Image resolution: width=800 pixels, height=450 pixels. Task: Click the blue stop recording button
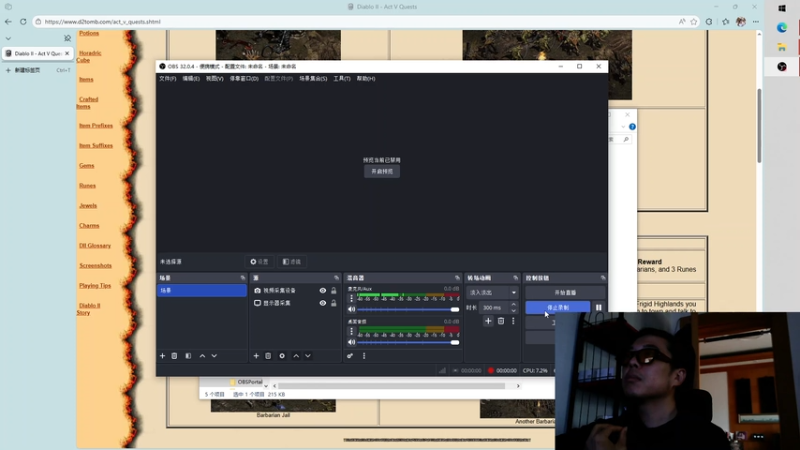pyautogui.click(x=558, y=307)
